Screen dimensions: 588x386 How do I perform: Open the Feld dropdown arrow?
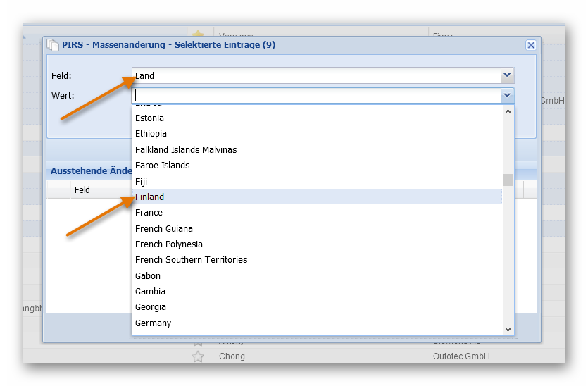click(x=507, y=75)
